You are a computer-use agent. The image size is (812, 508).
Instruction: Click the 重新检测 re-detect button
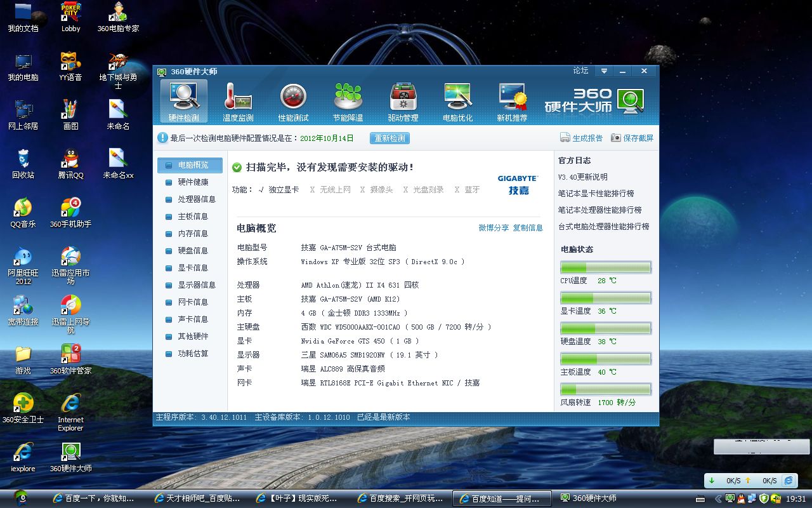[390, 138]
